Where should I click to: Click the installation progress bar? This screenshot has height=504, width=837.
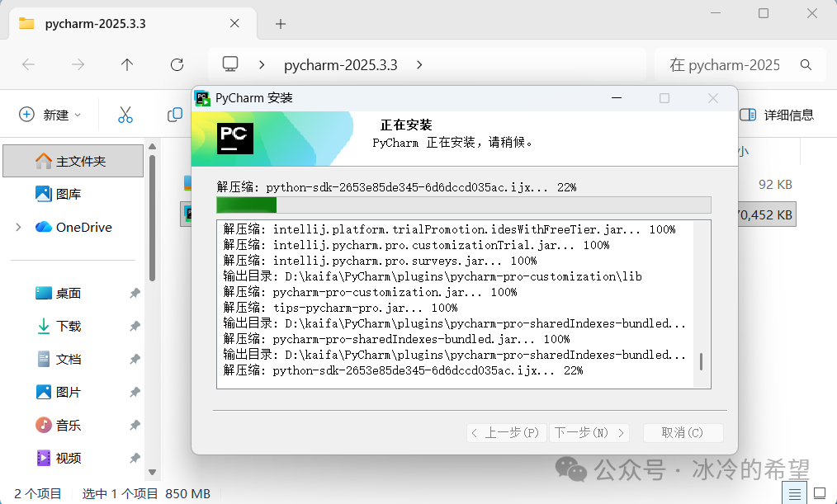pyautogui.click(x=463, y=205)
